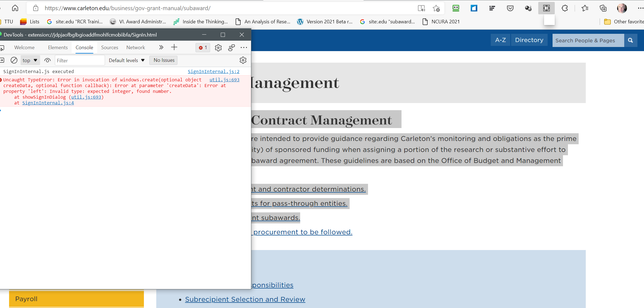Open console settings gear in filter bar
Image resolution: width=644 pixels, height=308 pixels.
tap(243, 60)
